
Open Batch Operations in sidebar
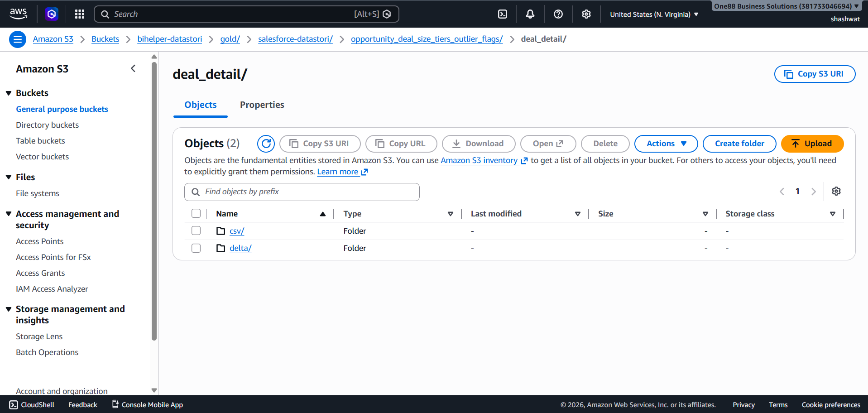(x=47, y=352)
